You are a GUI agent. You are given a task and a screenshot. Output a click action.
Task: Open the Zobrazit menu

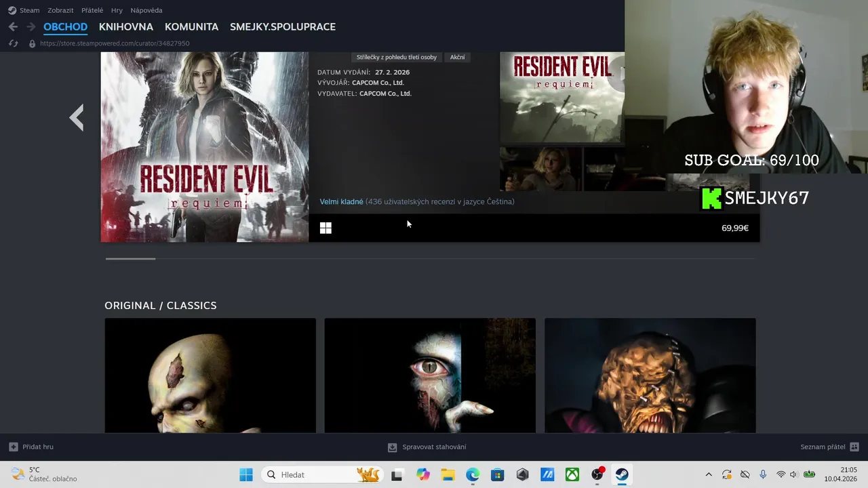pos(60,10)
